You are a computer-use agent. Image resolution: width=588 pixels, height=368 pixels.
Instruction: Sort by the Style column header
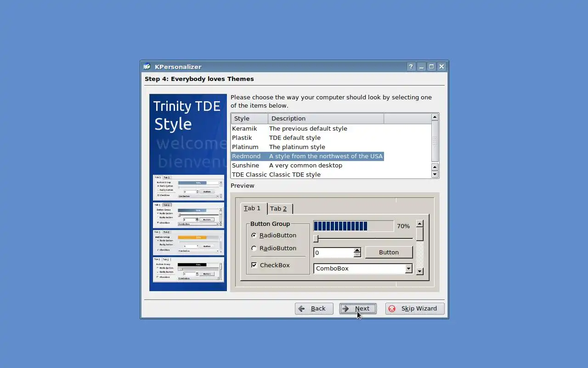[249, 119]
